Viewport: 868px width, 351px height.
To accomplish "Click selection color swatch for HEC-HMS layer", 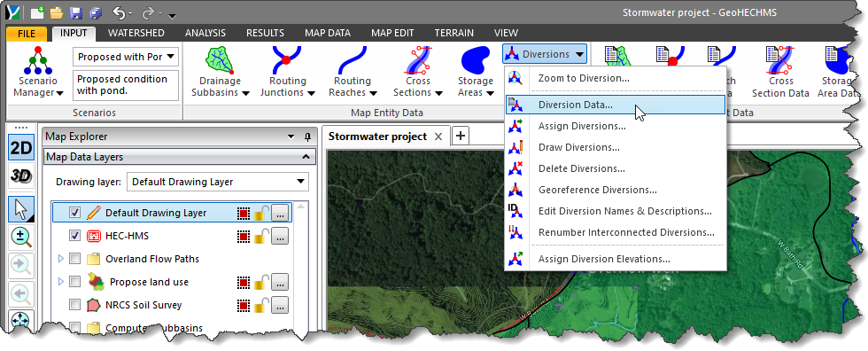I will 243,237.
